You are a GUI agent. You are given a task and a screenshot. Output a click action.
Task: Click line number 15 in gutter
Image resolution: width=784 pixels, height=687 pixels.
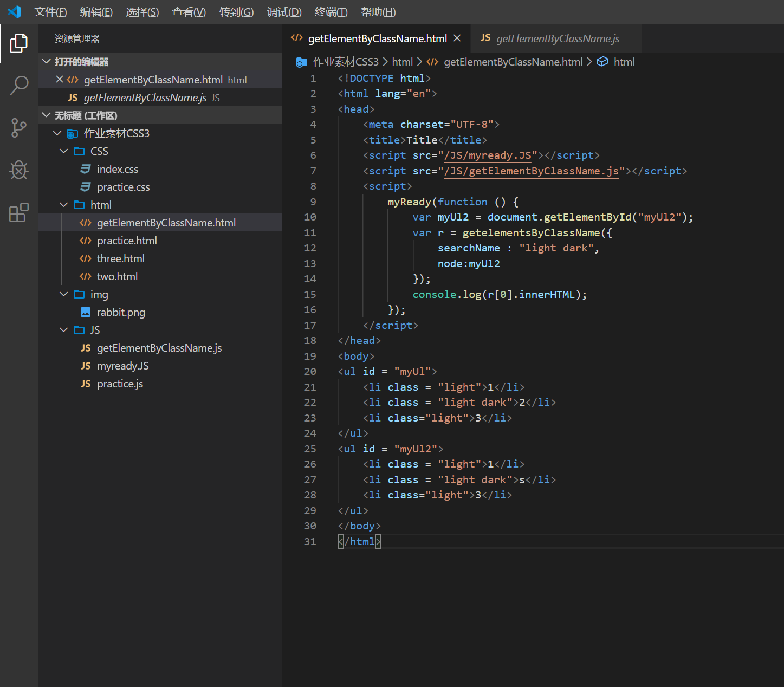(310, 294)
